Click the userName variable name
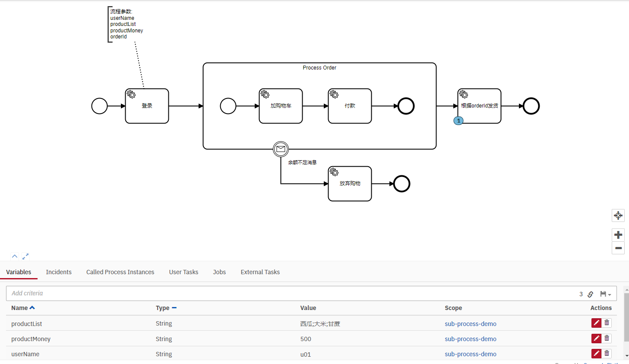 click(25, 354)
